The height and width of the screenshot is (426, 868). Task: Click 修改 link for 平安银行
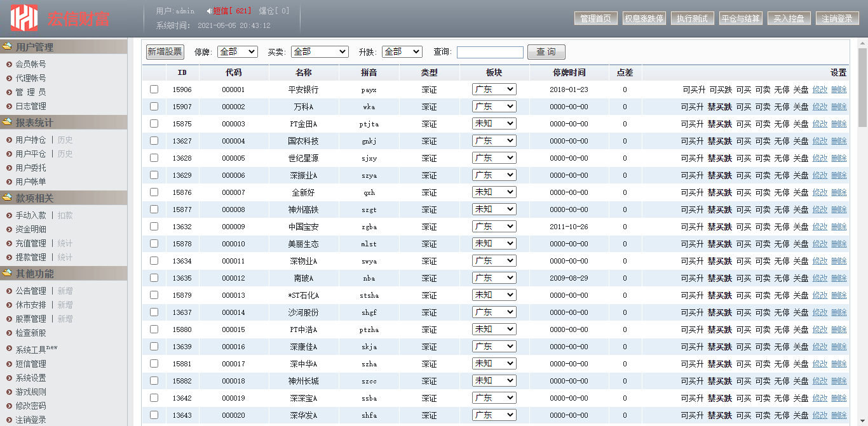820,90
